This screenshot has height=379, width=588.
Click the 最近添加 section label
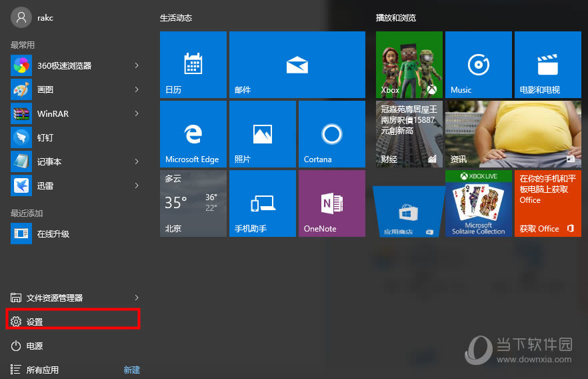click(27, 213)
